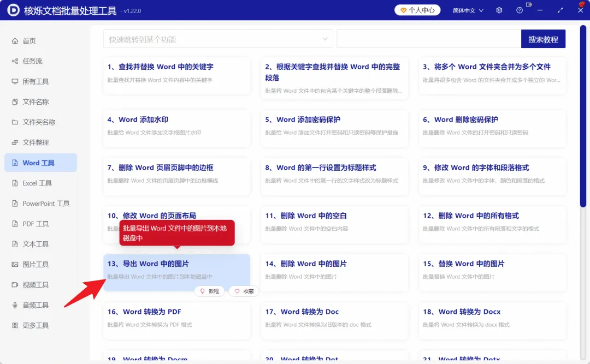Open 个人中心 button

tap(417, 10)
